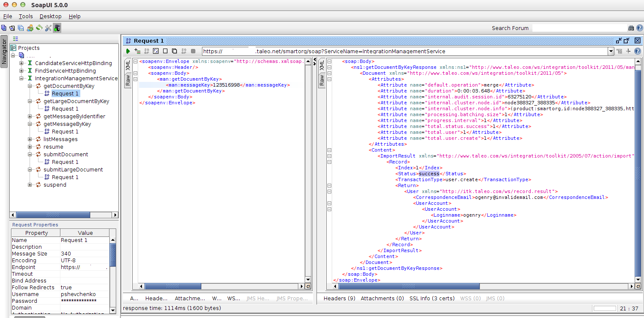Switch response editor to XML view
Viewport: 644px width, 318px height.
[x=322, y=65]
